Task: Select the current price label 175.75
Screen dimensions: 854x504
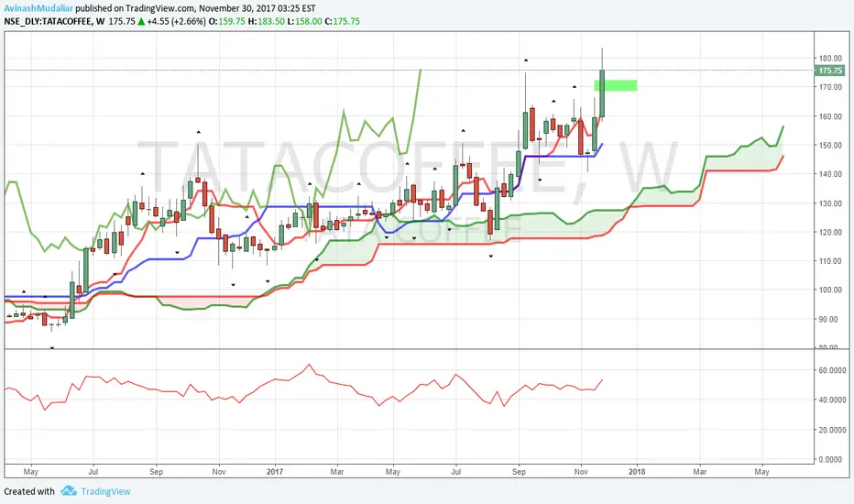Action: (x=829, y=71)
